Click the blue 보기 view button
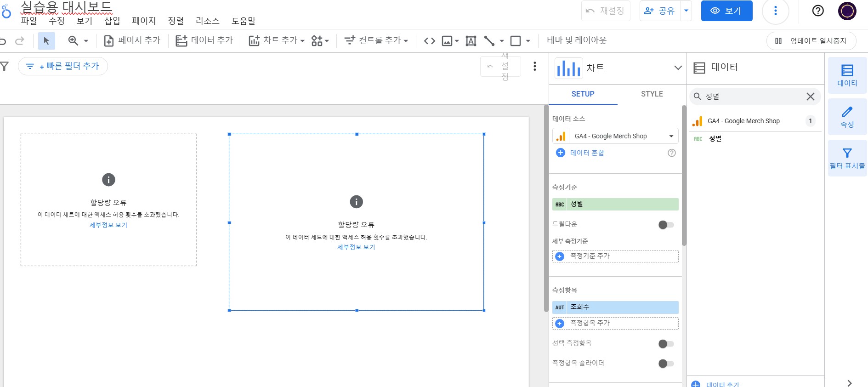868x387 pixels. point(726,11)
